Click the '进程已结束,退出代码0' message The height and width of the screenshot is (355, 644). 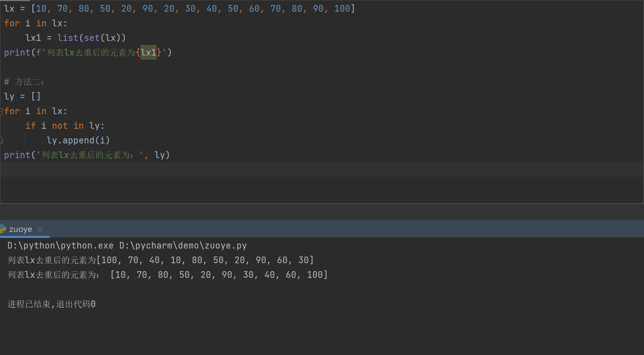click(x=52, y=304)
